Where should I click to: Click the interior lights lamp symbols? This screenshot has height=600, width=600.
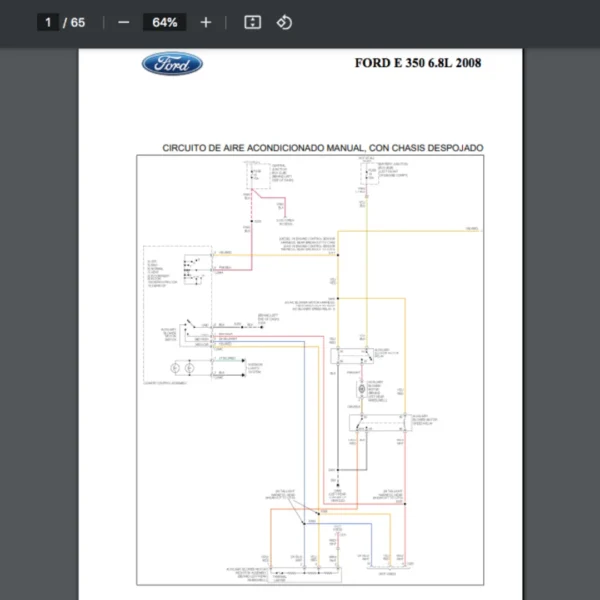pyautogui.click(x=184, y=369)
